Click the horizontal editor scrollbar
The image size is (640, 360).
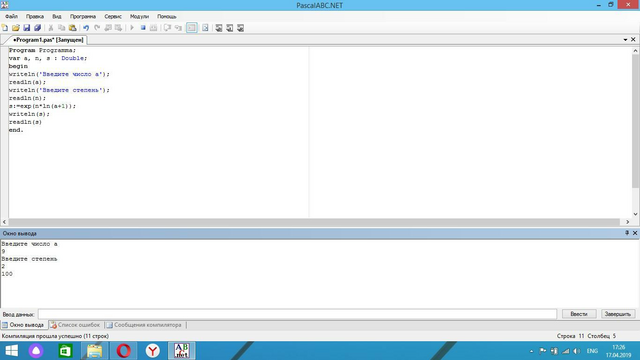pos(314,222)
